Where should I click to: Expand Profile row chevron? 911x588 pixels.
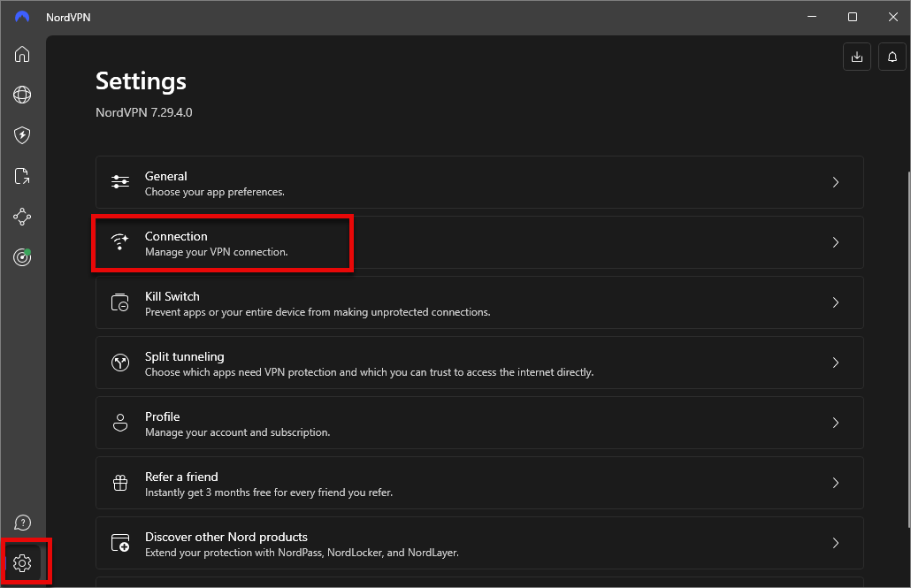tap(836, 423)
